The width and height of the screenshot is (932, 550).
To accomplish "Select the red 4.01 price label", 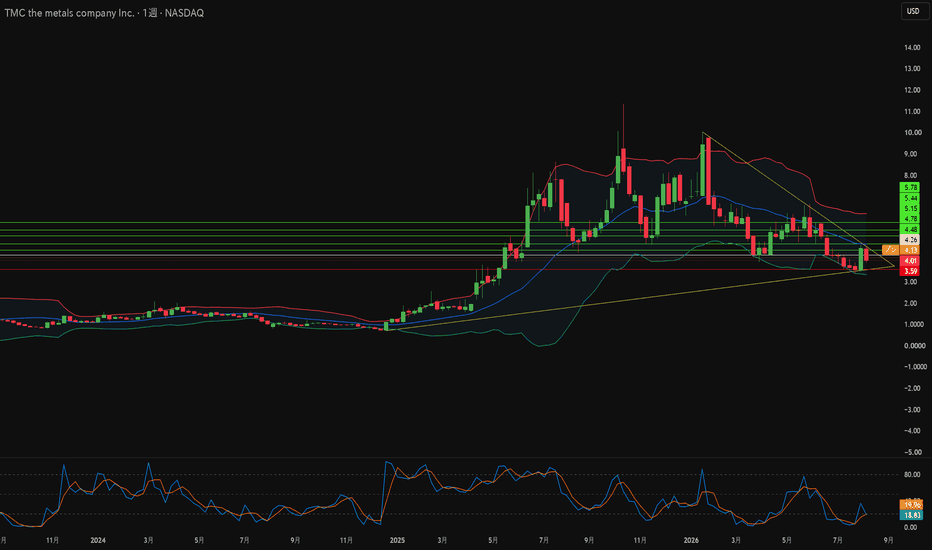I will point(910,260).
